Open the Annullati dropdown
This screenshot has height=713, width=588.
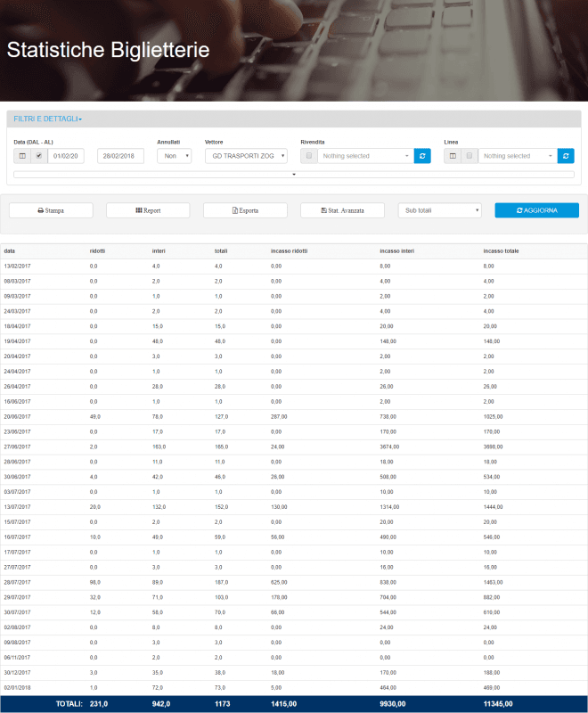(175, 156)
